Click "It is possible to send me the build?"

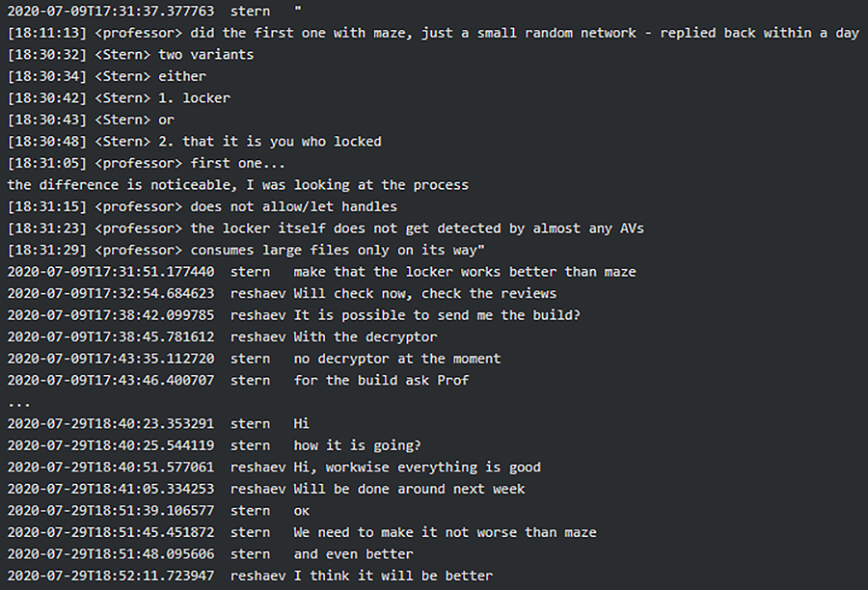click(x=437, y=315)
